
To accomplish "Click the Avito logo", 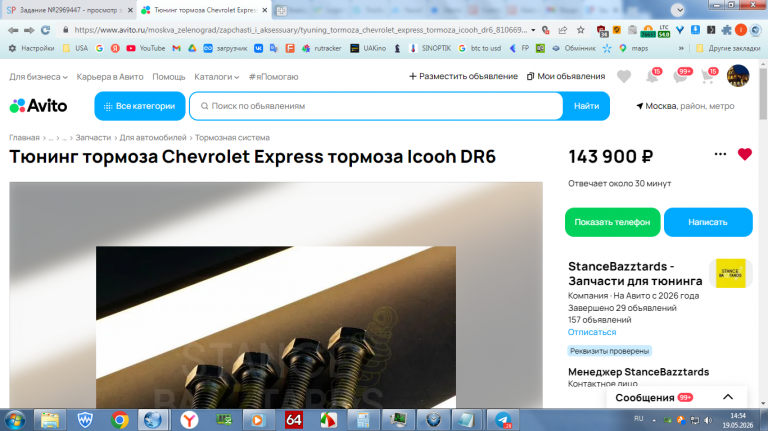I will coord(38,106).
